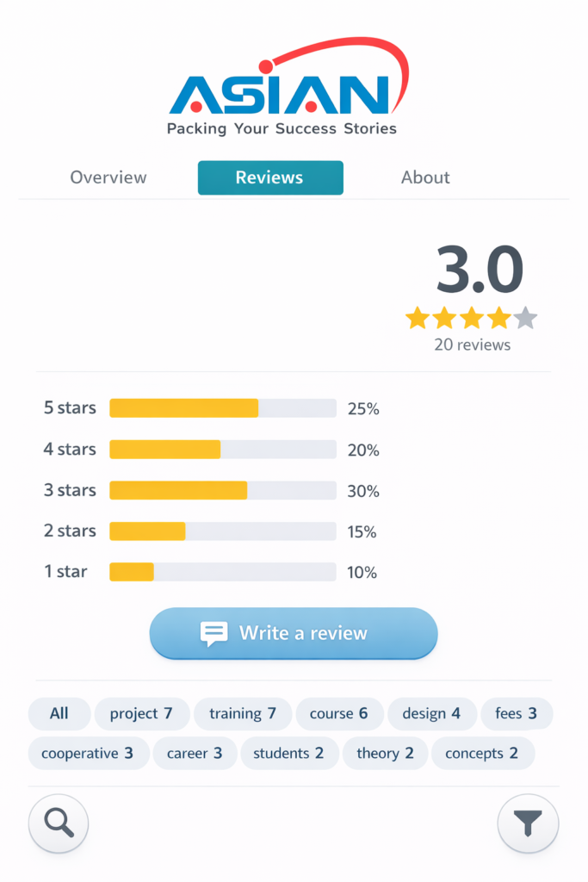This screenshot has height=882, width=588.
Task: Select the concepts keyword chip
Action: [x=481, y=753]
